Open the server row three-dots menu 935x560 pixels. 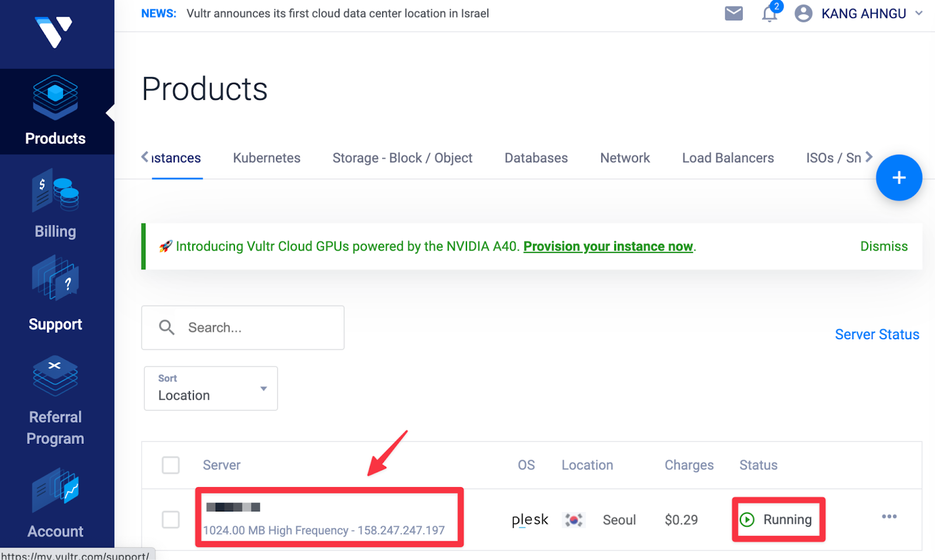(889, 516)
